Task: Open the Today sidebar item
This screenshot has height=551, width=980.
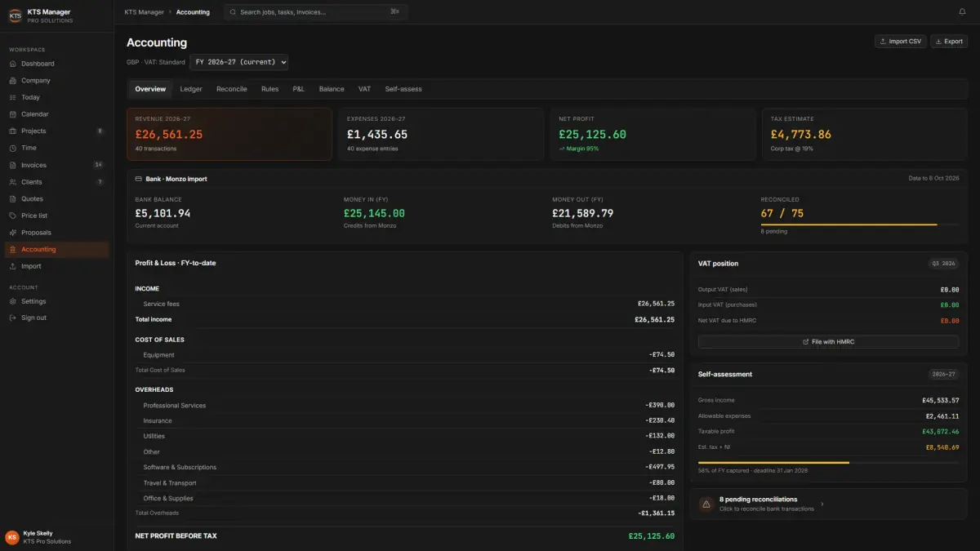Action: click(x=56, y=97)
